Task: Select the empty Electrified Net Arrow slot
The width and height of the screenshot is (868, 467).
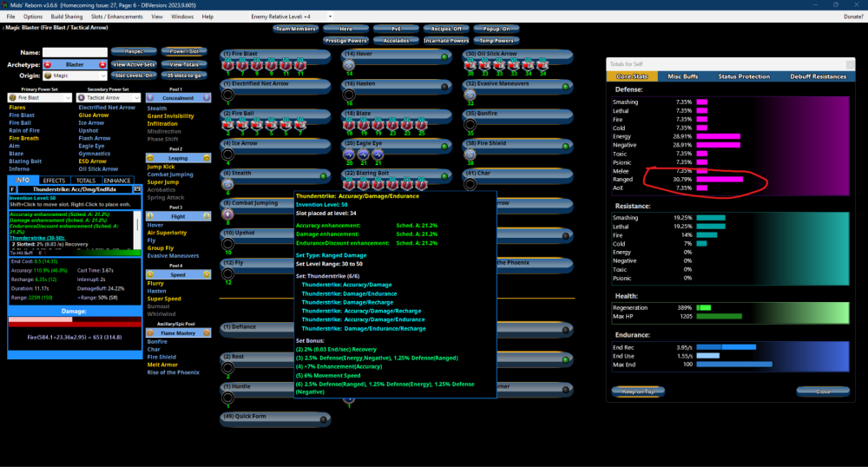Action: pyautogui.click(x=227, y=95)
